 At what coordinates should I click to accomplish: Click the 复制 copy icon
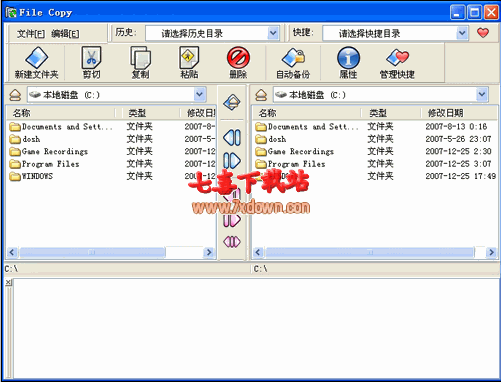click(x=140, y=58)
